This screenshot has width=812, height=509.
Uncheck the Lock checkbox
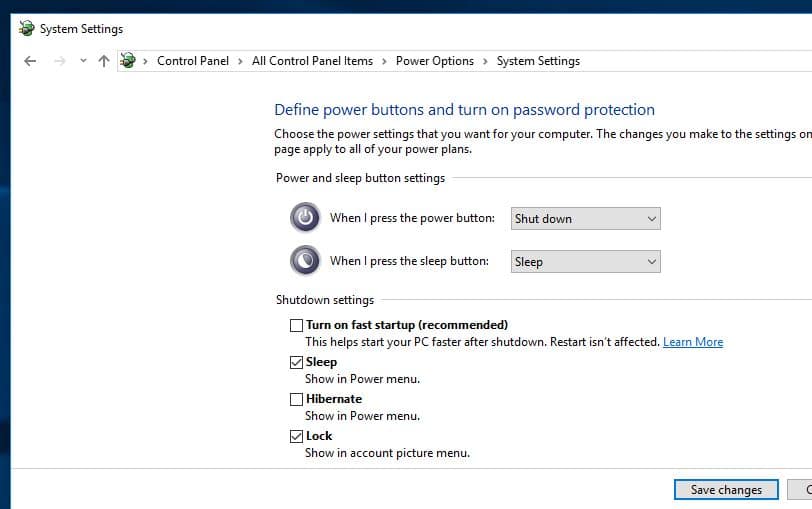coord(296,436)
